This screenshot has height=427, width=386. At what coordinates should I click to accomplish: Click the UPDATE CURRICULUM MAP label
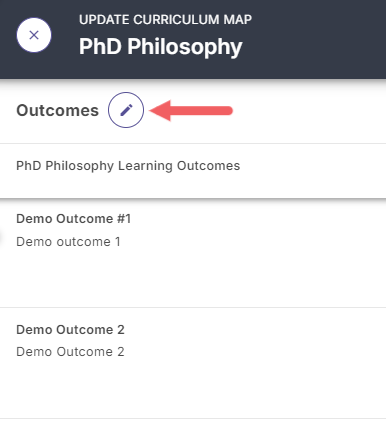(x=165, y=20)
